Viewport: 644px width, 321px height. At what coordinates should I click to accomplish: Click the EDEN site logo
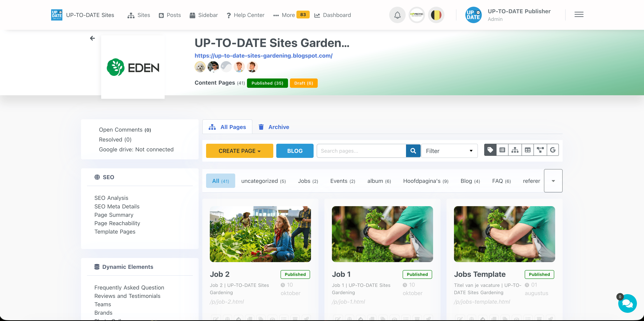click(133, 67)
